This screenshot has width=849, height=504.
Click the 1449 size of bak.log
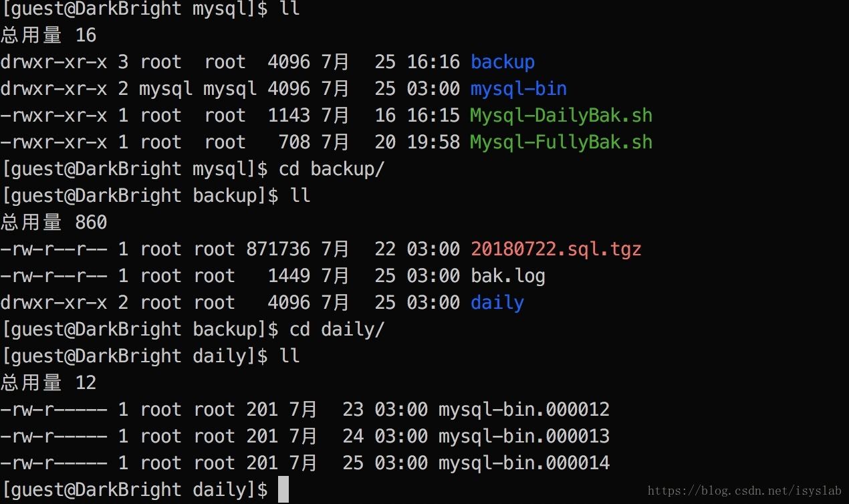click(288, 276)
